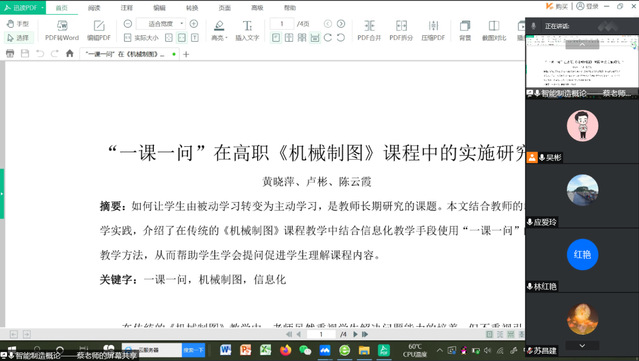Click the home icon beside the document tab
Image resolution: width=639 pixels, height=361 pixels.
click(x=70, y=53)
